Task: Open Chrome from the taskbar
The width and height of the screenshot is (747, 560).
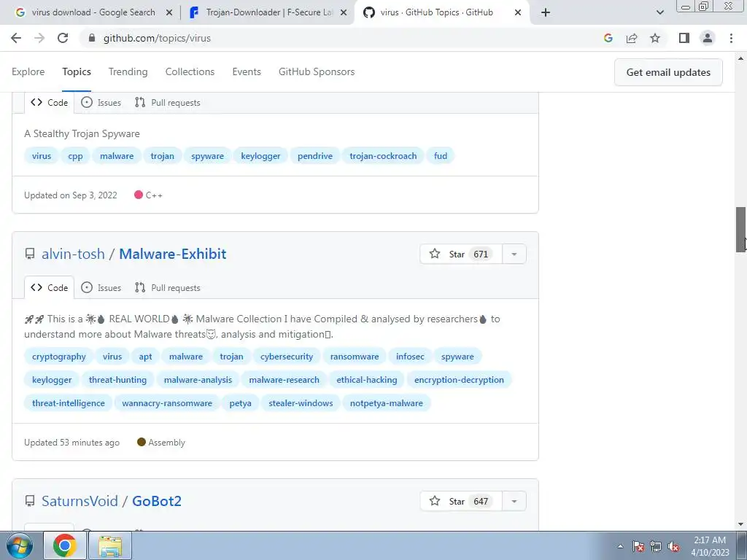Action: point(65,545)
